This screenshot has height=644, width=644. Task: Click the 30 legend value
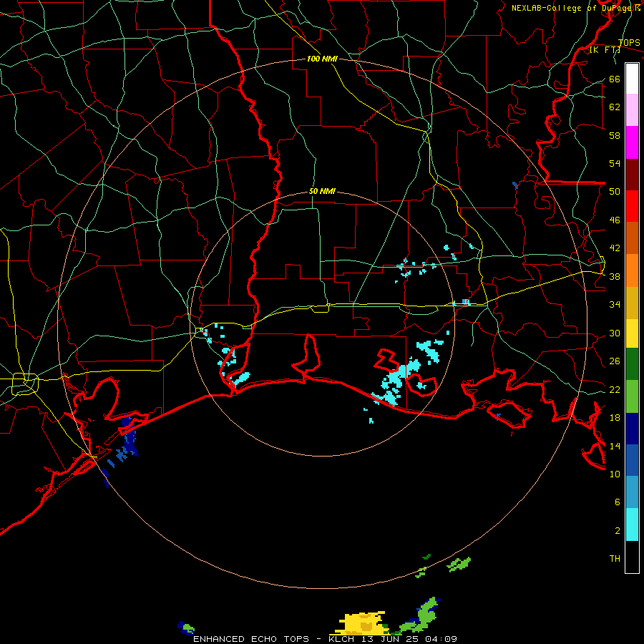(x=615, y=333)
